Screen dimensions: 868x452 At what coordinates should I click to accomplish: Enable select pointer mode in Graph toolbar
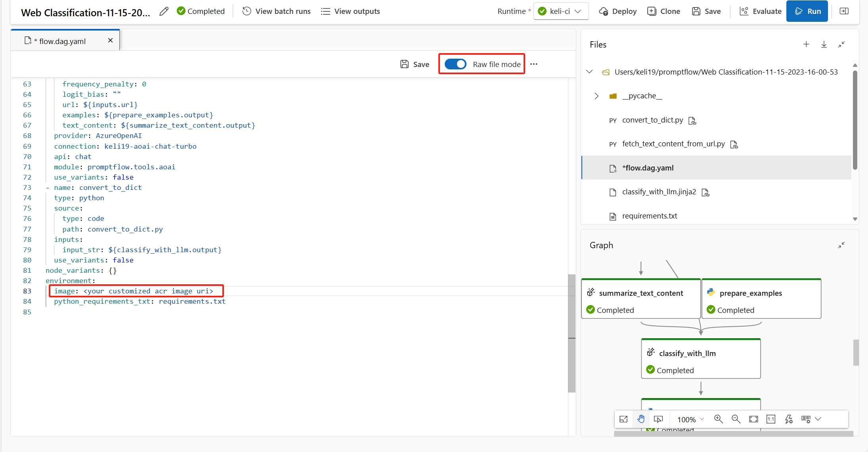[x=658, y=419]
